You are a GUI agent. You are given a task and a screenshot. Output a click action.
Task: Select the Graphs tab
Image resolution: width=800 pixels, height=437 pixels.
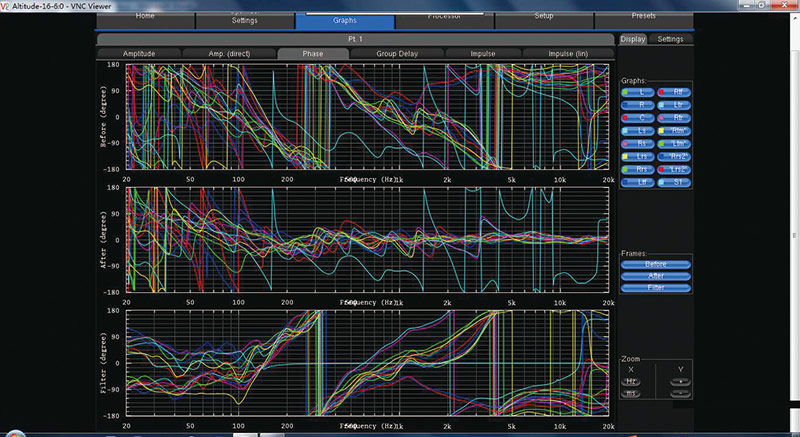(345, 20)
